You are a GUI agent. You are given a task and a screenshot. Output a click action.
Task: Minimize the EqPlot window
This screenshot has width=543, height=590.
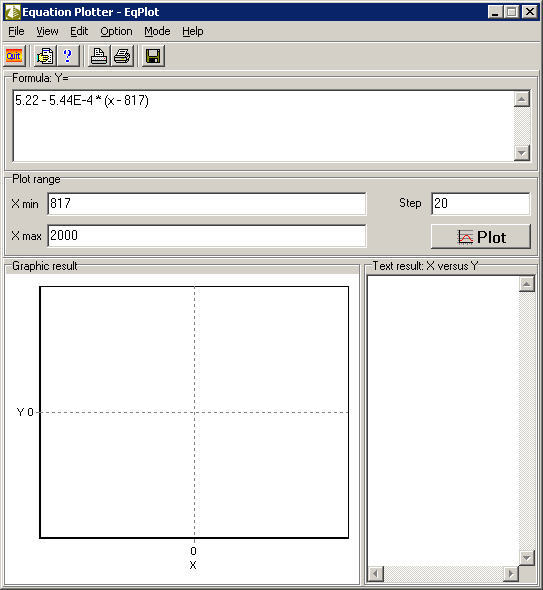(x=495, y=12)
